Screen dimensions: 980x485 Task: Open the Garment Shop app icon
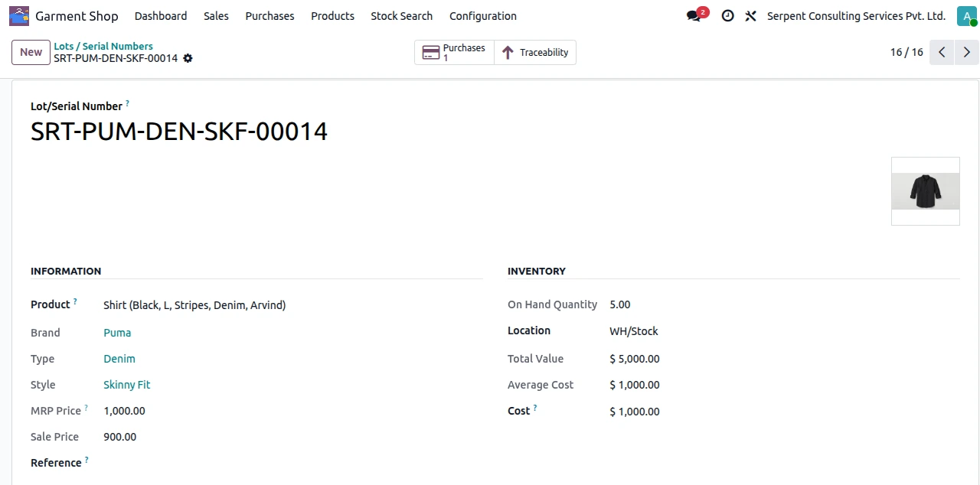19,15
